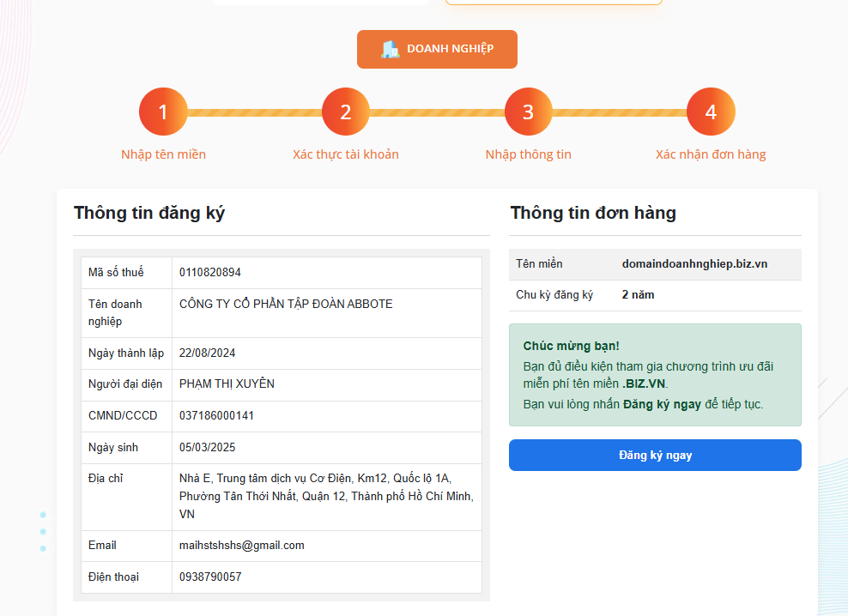
Task: Select the orange step circle numbered 1
Action: (163, 111)
